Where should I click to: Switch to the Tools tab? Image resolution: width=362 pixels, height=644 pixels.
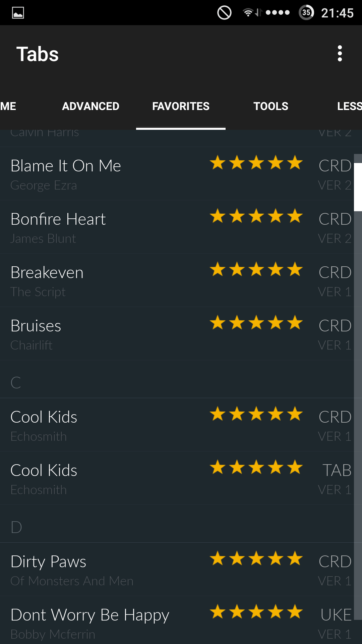click(271, 106)
